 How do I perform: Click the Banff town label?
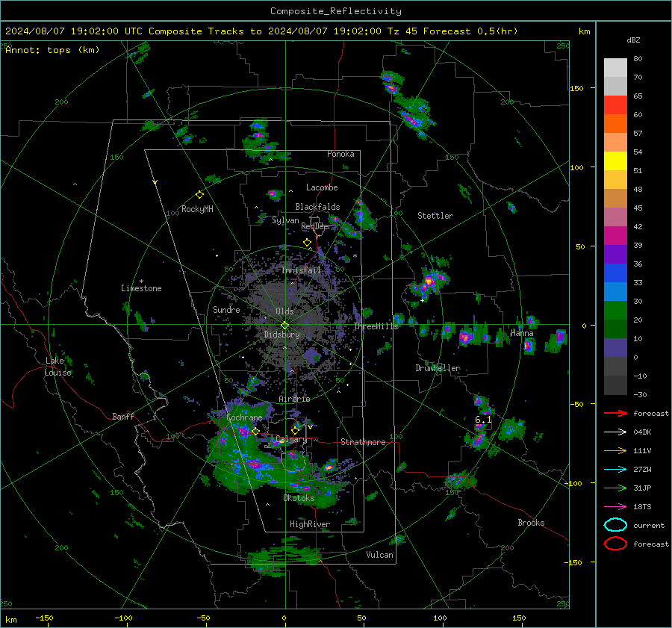pyautogui.click(x=123, y=416)
